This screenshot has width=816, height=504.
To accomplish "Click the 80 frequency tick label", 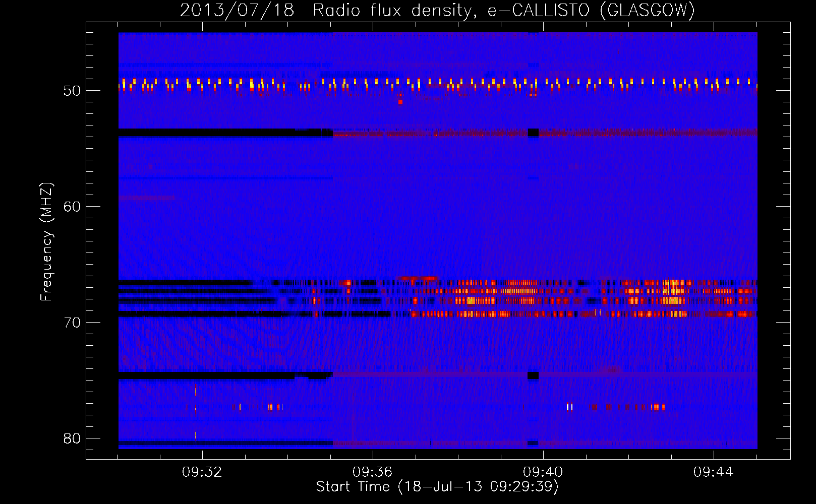I will point(72,438).
